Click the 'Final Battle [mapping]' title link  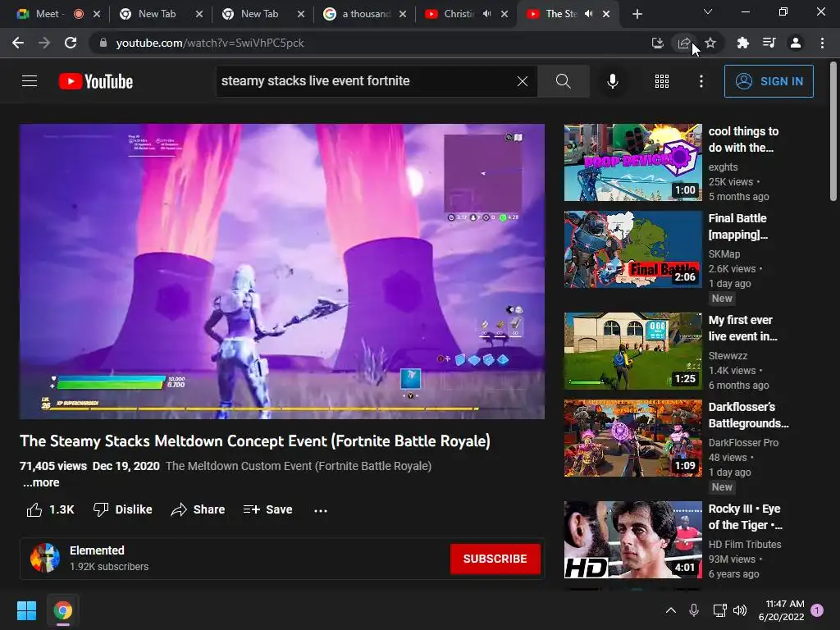pos(738,226)
